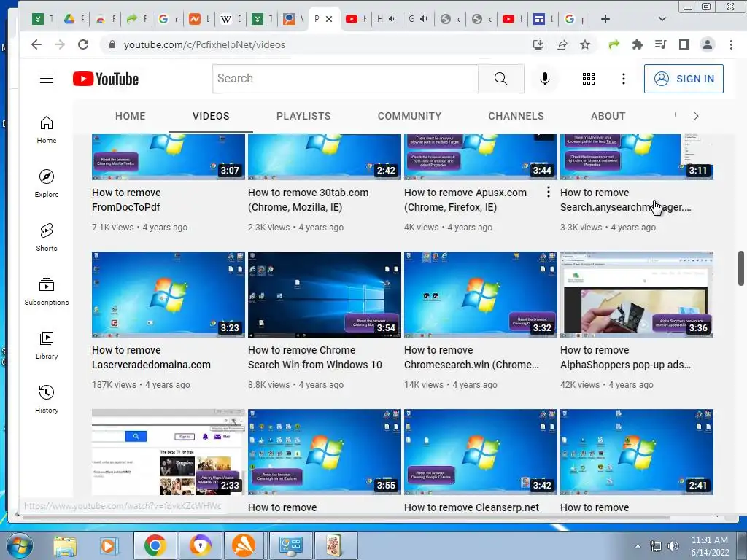Click AlphaShoppers pop-up ads video thumbnail
This screenshot has height=560, width=747.
(x=636, y=295)
